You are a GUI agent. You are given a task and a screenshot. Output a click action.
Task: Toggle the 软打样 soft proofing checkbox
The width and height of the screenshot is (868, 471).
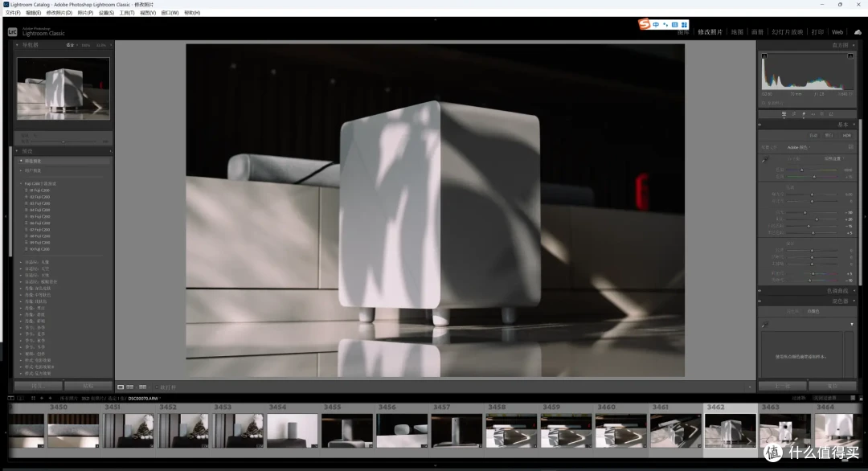(x=158, y=387)
